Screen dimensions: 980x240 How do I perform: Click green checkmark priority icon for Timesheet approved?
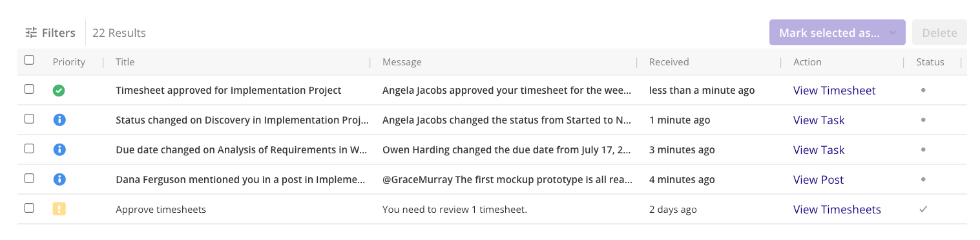click(59, 91)
